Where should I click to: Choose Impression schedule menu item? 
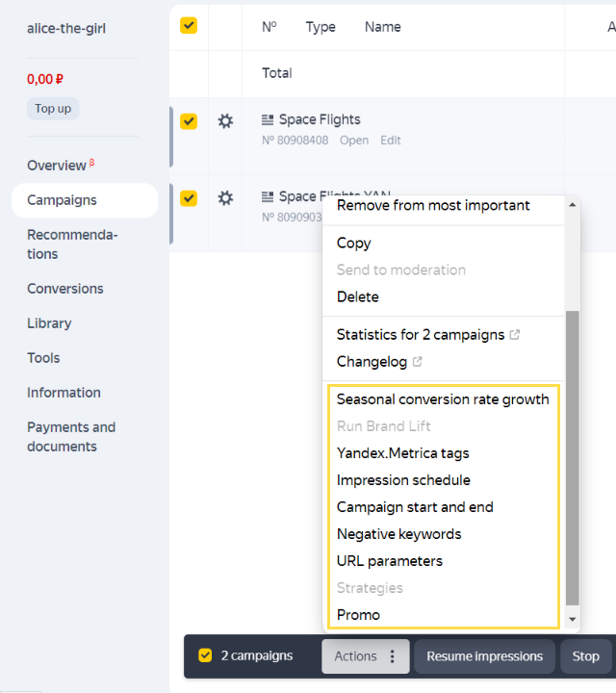(403, 479)
